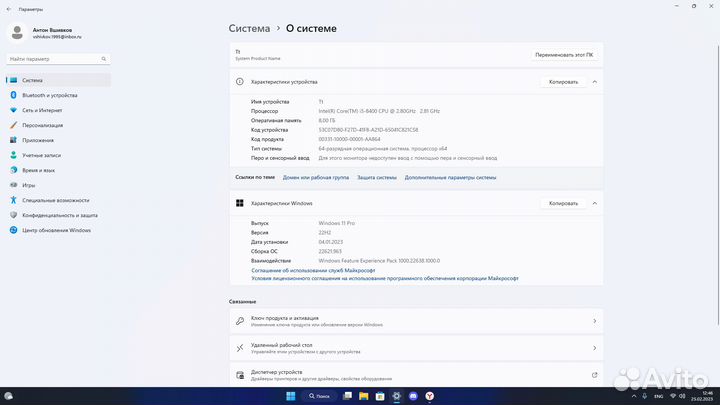Collapse Характеристики Windows section
720x405 pixels.
point(595,203)
